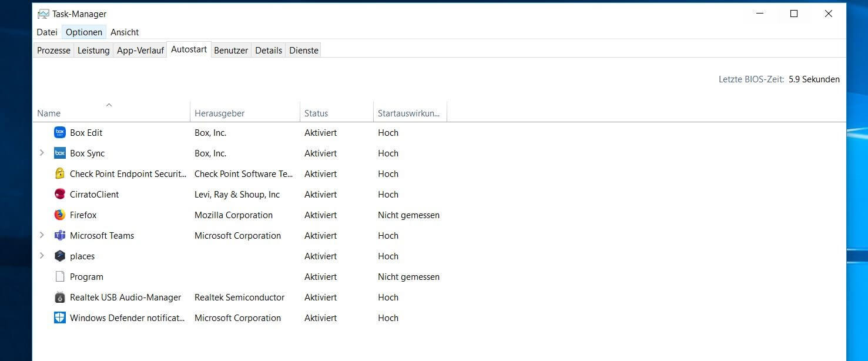Viewport: 868px width, 361px height.
Task: Sort by the Name column header
Action: click(111, 112)
